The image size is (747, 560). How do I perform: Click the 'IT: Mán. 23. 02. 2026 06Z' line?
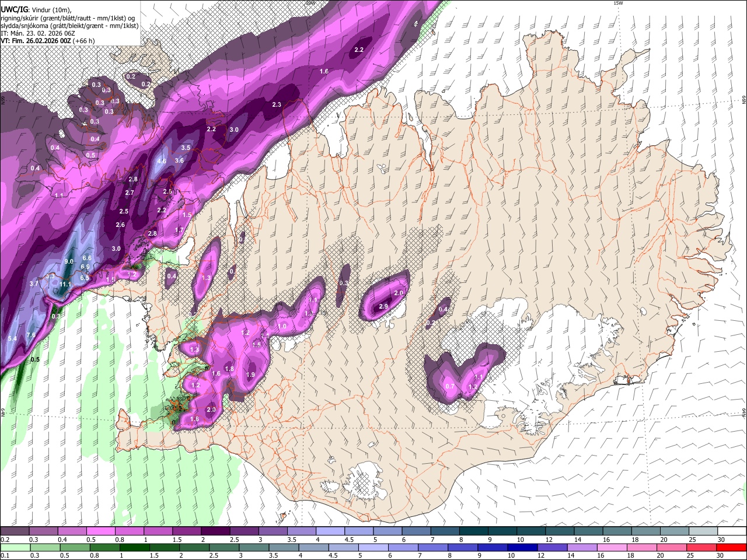(x=38, y=33)
